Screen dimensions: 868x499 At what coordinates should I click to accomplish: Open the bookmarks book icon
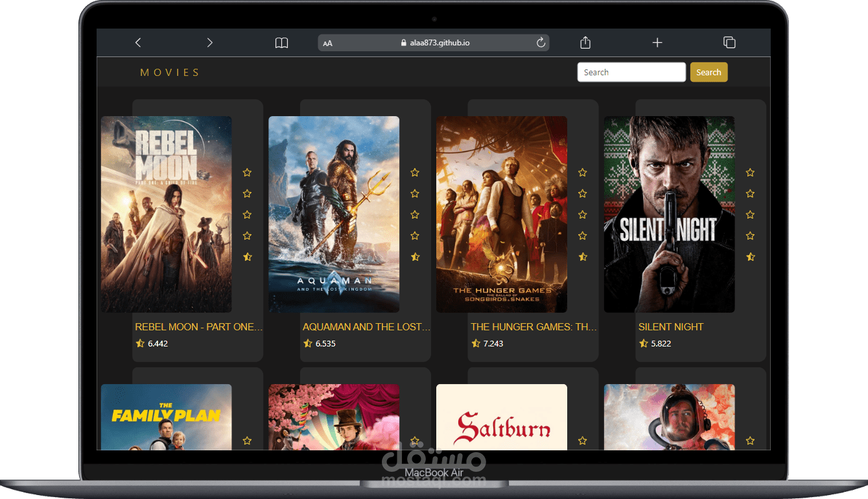click(x=281, y=43)
